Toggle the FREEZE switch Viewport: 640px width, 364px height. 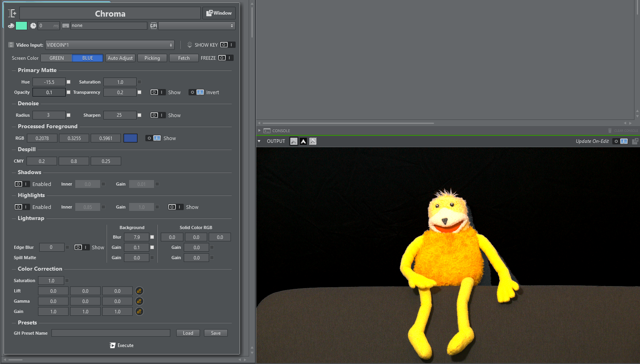point(226,58)
